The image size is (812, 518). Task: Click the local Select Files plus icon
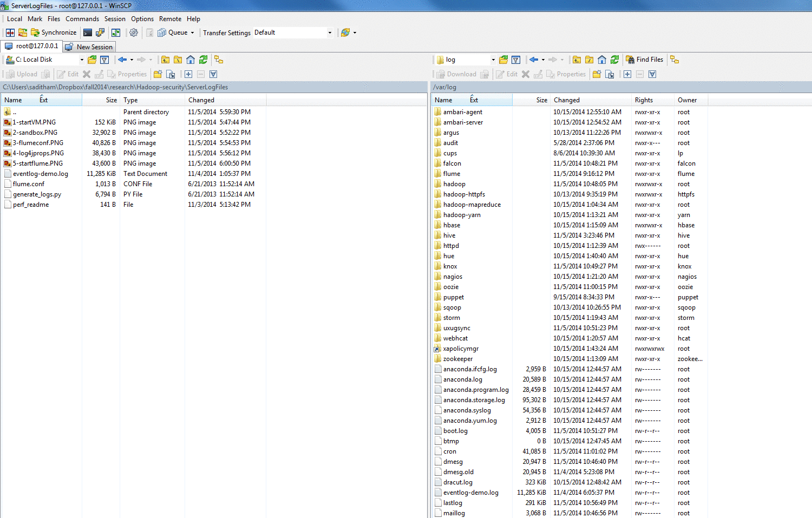pos(188,74)
